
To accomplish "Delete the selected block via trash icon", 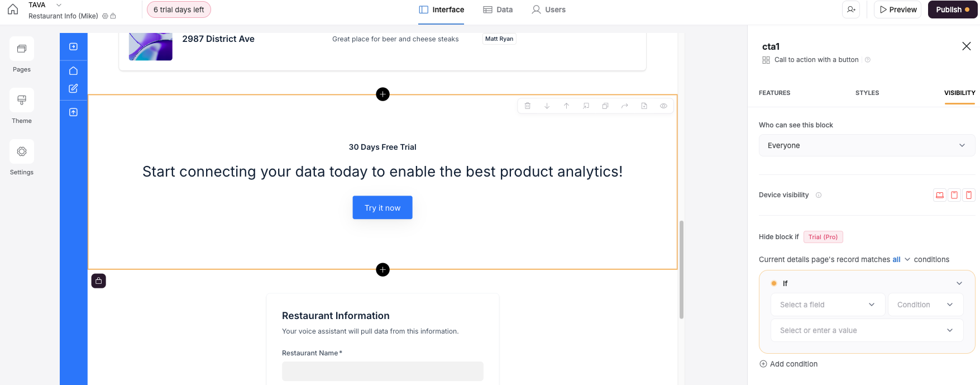I will point(527,106).
